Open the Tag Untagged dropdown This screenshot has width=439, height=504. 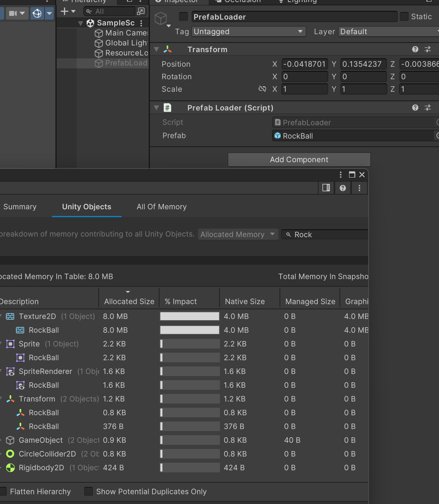coord(249,32)
